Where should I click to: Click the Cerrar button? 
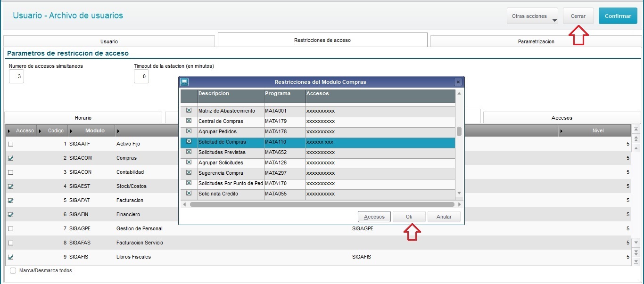(x=578, y=16)
